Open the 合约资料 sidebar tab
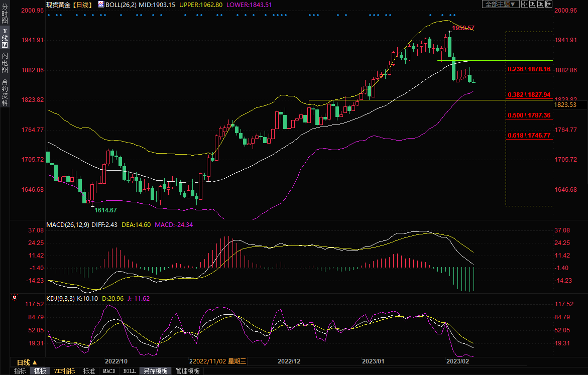 5,92
